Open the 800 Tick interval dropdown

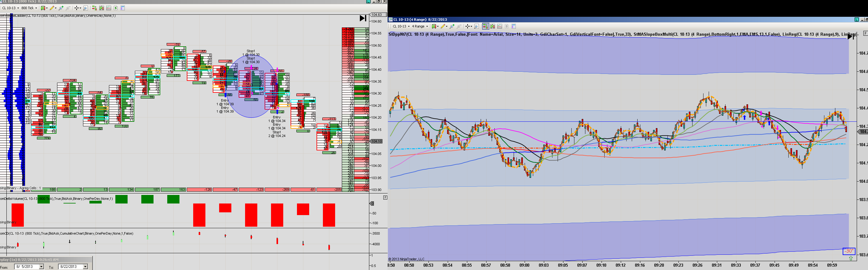36,8
